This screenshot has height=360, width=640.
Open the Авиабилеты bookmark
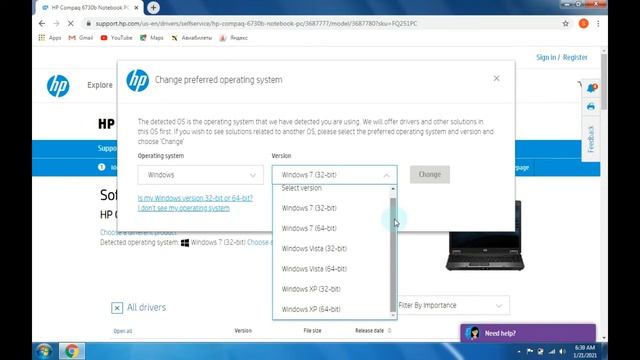(x=191, y=38)
